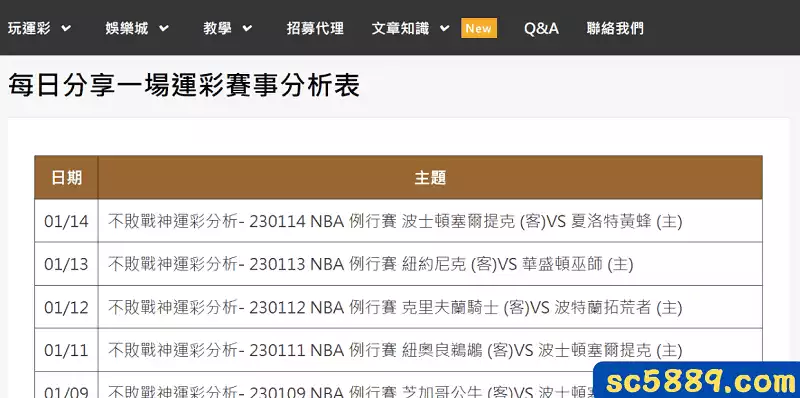This screenshot has width=800, height=398.
Task: Open 230109 芝加哥公牛 analysis link
Action: (351, 391)
